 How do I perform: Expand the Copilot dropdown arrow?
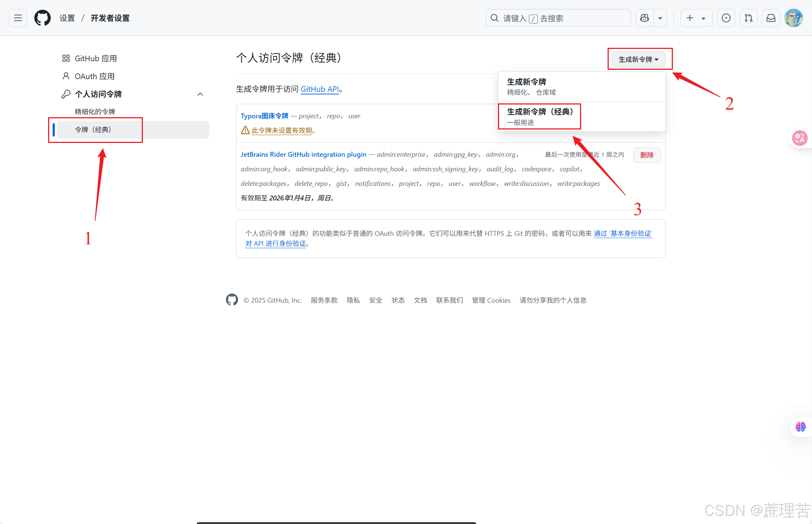click(x=660, y=18)
